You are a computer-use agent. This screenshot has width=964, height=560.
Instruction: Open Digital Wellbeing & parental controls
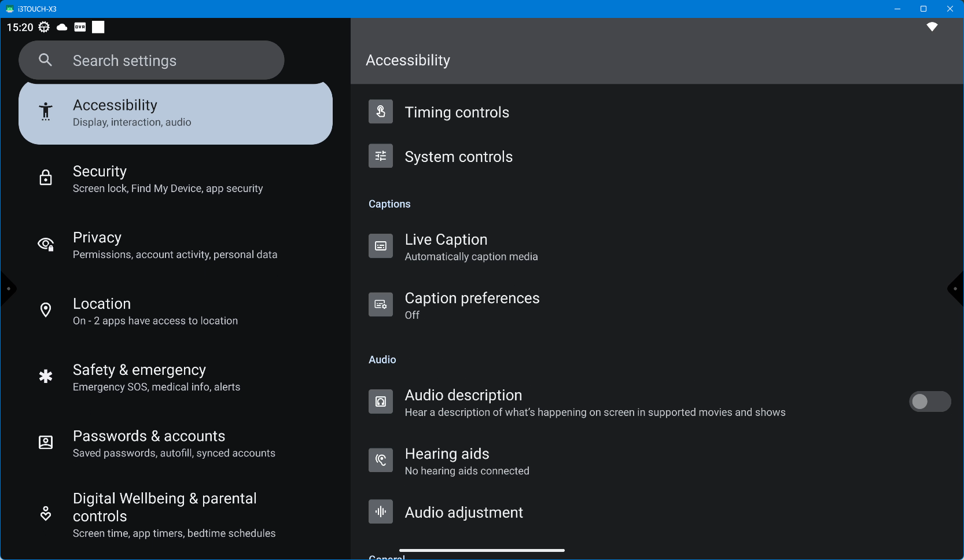174,515
